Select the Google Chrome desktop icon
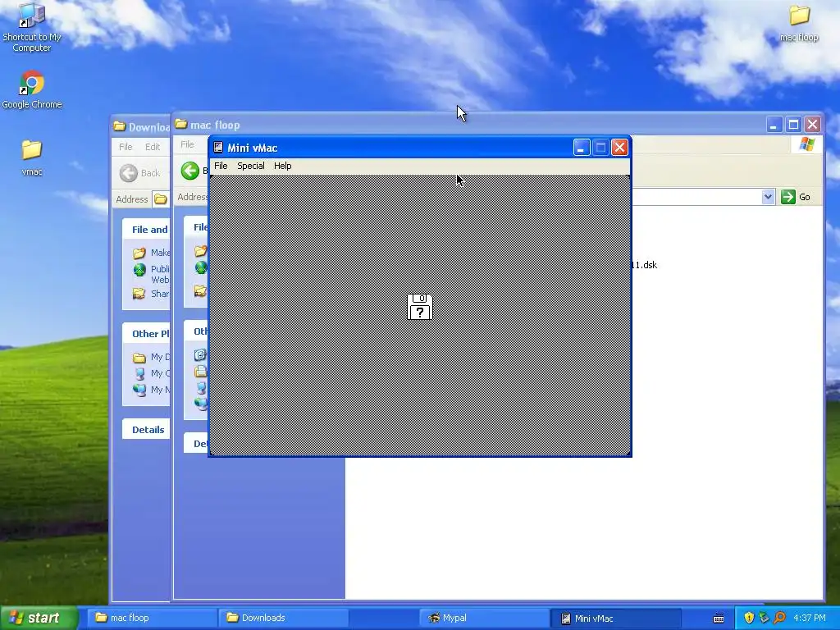Viewport: 840px width, 630px height. pyautogui.click(x=32, y=89)
